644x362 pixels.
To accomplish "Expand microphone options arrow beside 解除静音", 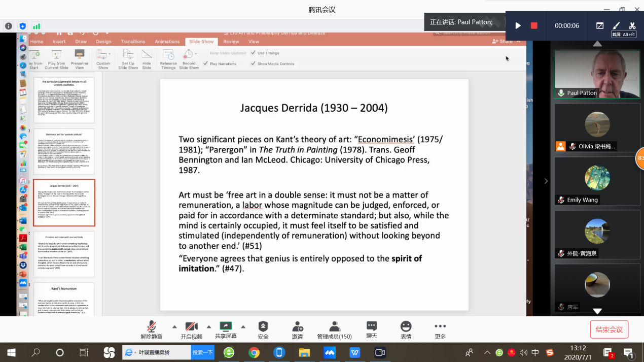I will click(x=174, y=326).
